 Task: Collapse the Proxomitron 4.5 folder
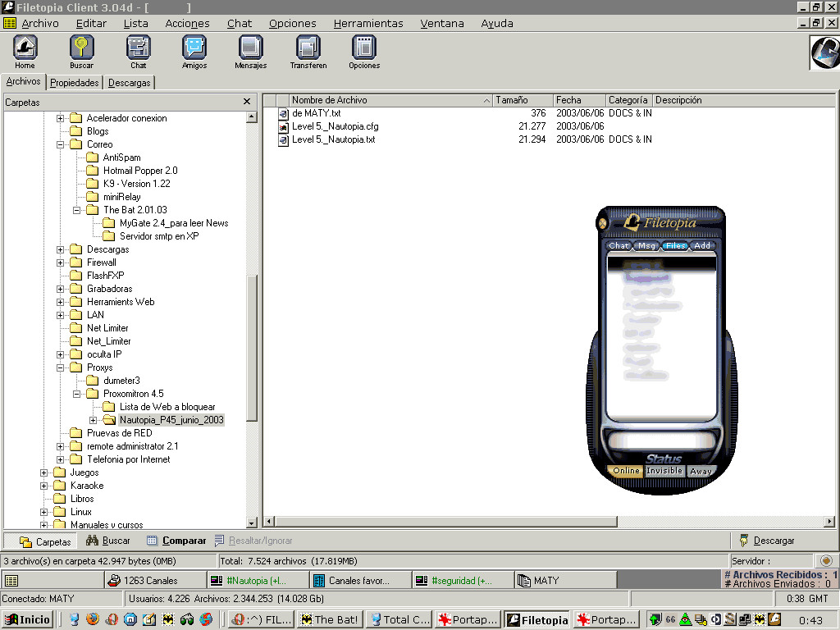[76, 395]
